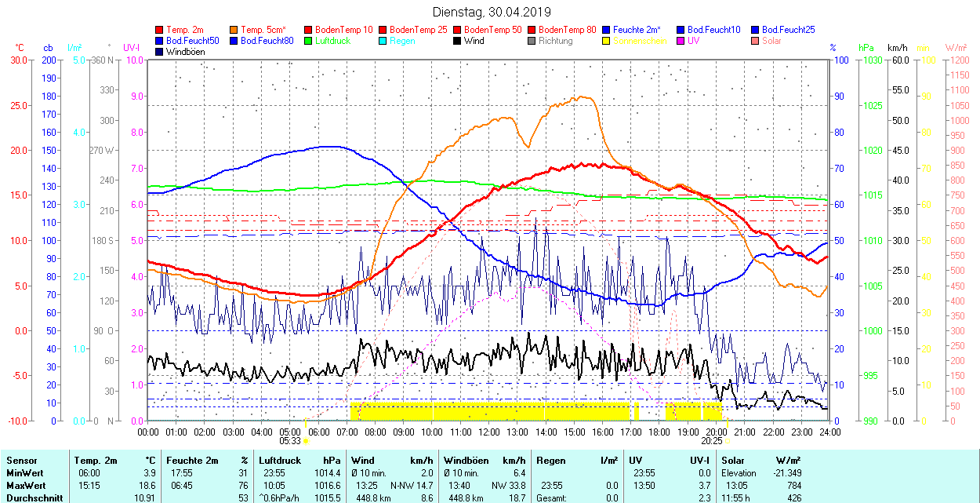Click the green Luftdruck legend swatch
The width and height of the screenshot is (980, 503).
coord(309,41)
